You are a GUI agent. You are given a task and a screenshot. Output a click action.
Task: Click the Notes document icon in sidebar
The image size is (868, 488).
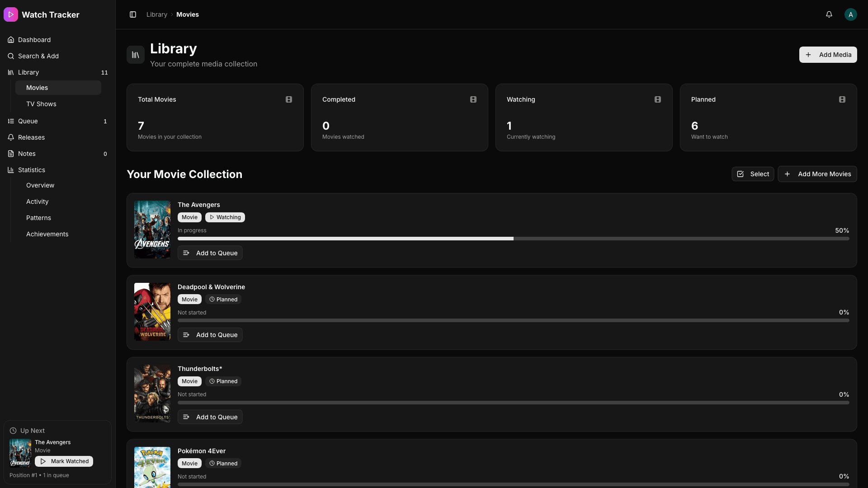(11, 154)
